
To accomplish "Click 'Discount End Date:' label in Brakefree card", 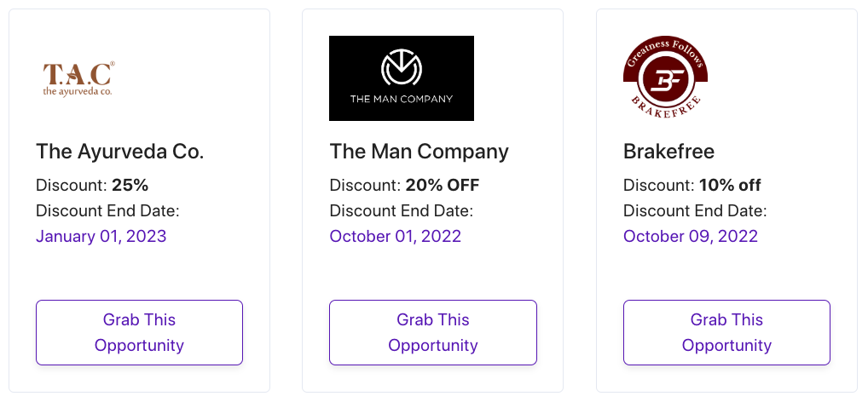I will coord(695,210).
